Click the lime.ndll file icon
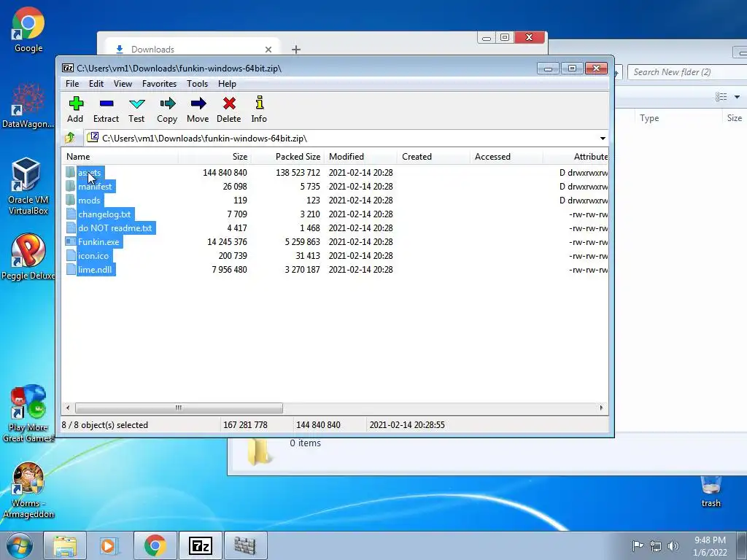The width and height of the screenshot is (747, 560). coord(71,269)
